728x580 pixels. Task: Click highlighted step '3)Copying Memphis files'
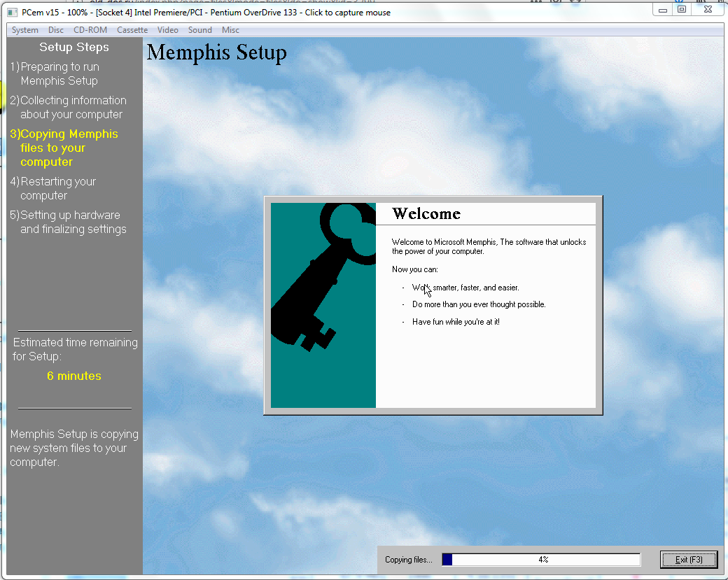pos(64,148)
